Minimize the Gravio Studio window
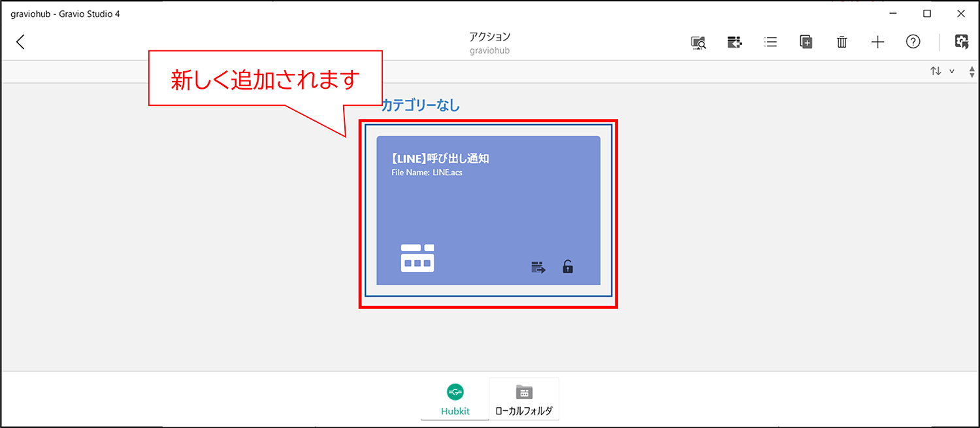980x428 pixels. point(892,13)
